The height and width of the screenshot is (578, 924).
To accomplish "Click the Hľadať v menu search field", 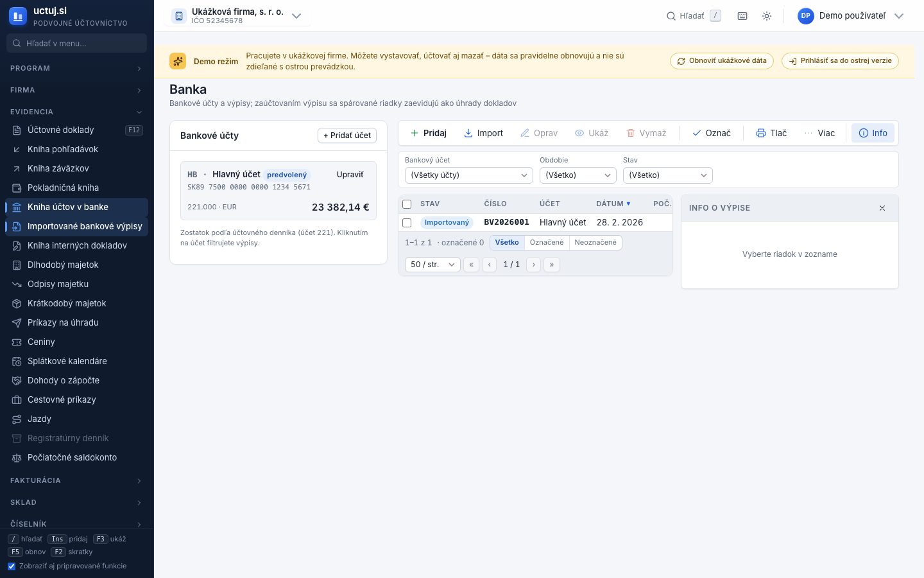I will tap(77, 44).
